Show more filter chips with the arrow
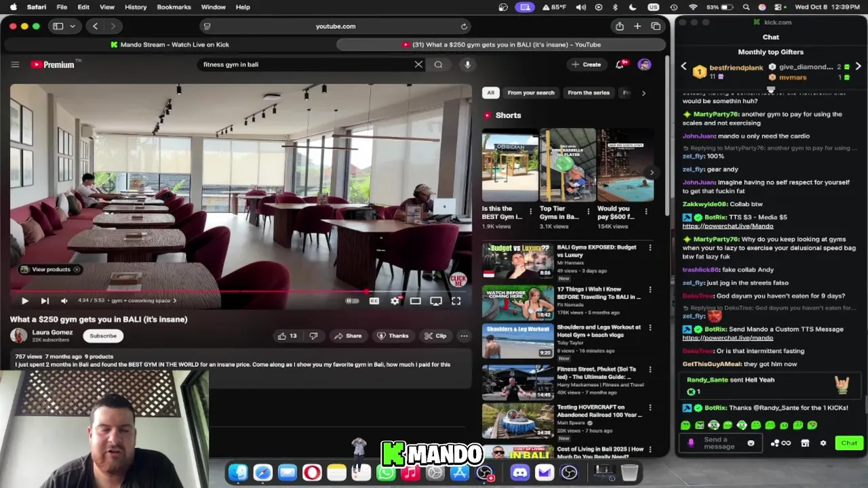 (x=644, y=93)
